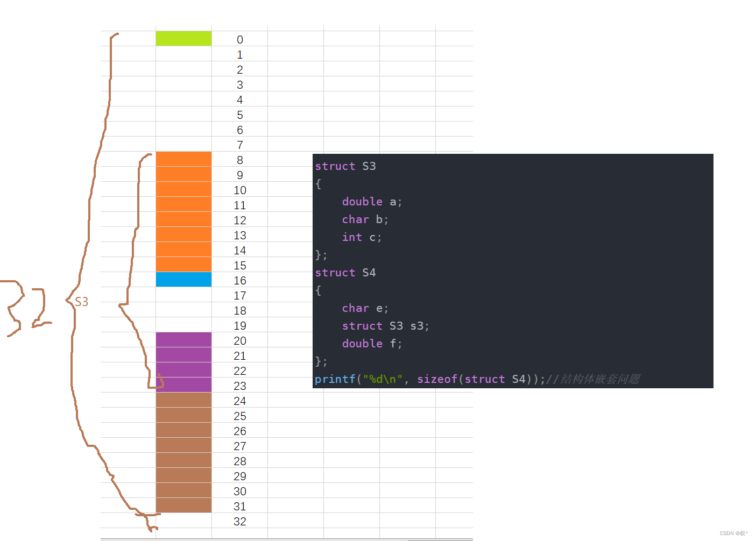Select the cell containing number 8

(239, 159)
